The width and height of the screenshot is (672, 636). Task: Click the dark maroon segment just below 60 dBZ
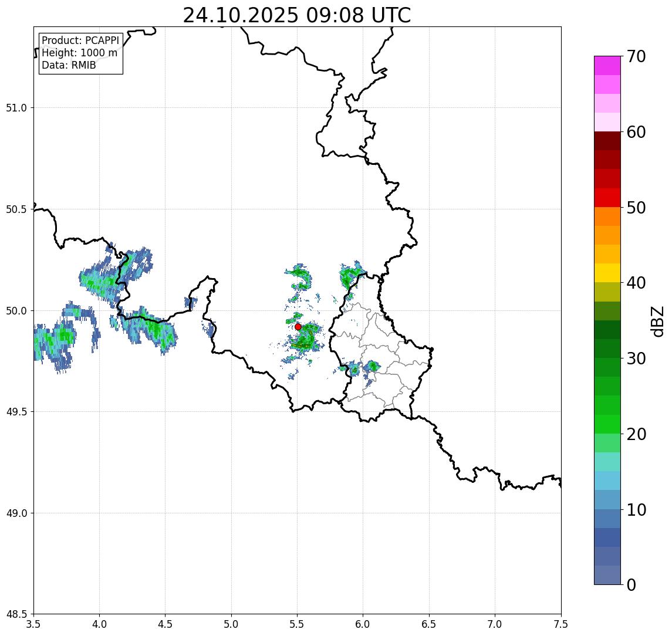point(607,141)
